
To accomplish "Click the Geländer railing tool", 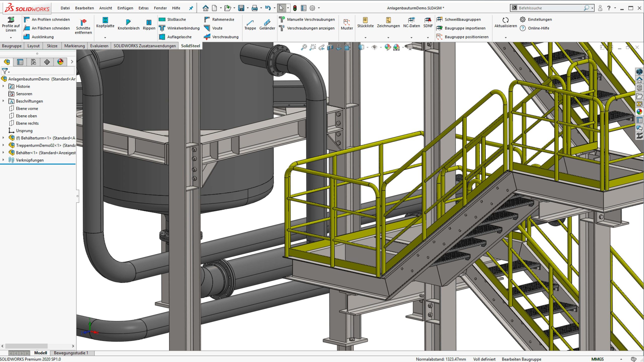I will point(267,25).
